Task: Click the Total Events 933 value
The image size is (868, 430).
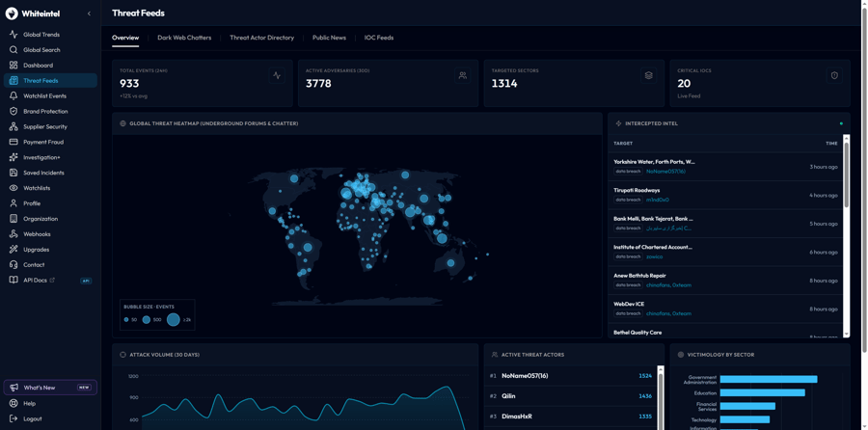Action: pyautogui.click(x=129, y=84)
